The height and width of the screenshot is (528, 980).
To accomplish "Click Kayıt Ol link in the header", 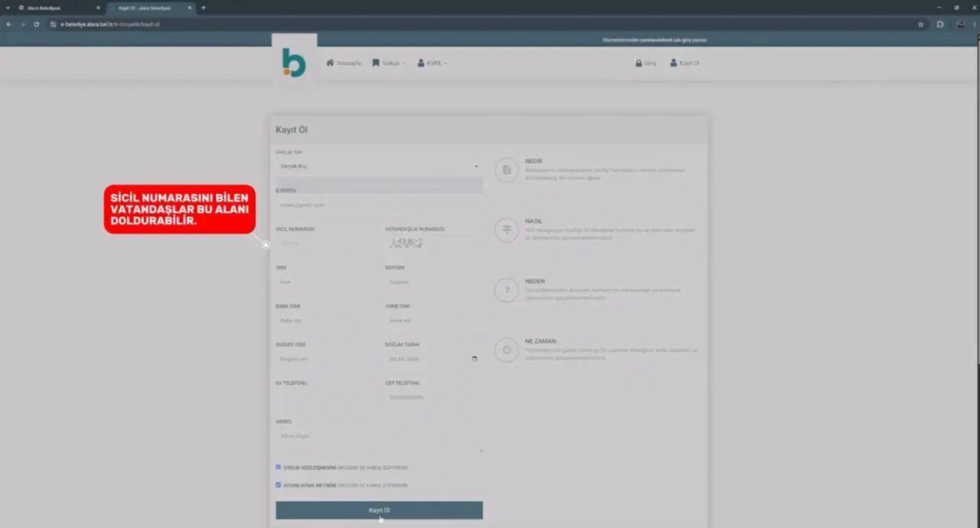I will point(684,63).
